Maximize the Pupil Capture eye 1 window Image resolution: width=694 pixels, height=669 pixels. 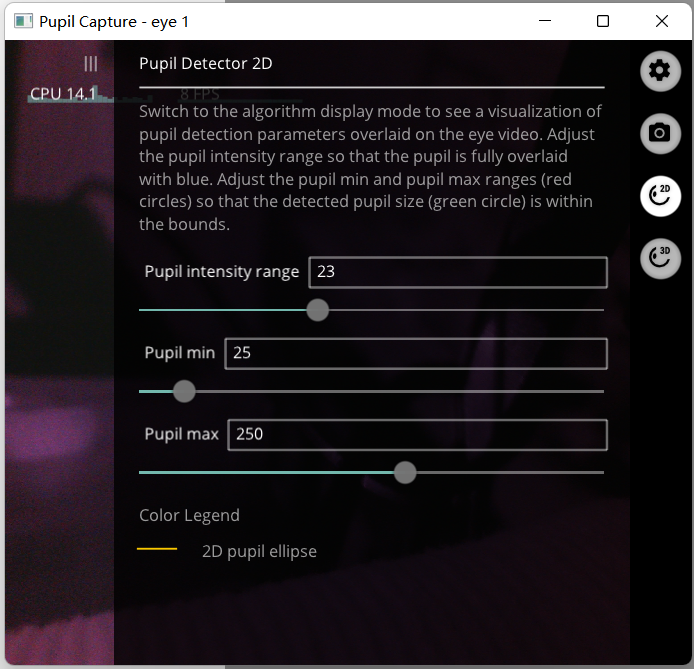coord(603,21)
